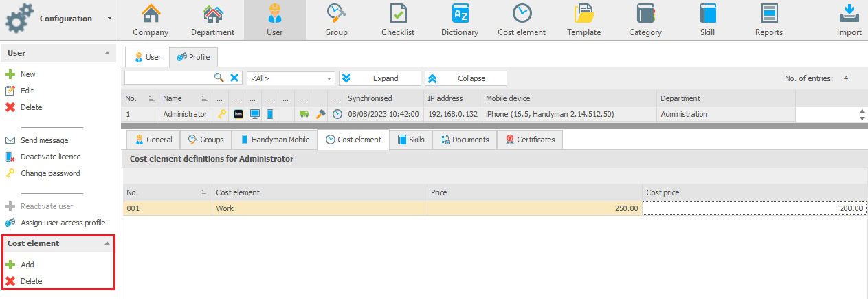This screenshot has height=299, width=868.
Task: Open the Checklist module
Action: (x=398, y=20)
